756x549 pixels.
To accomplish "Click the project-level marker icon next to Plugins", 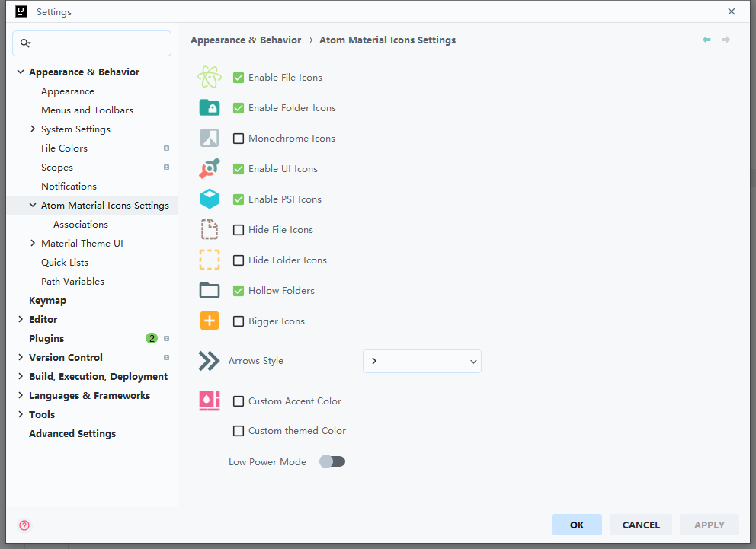I will click(166, 339).
